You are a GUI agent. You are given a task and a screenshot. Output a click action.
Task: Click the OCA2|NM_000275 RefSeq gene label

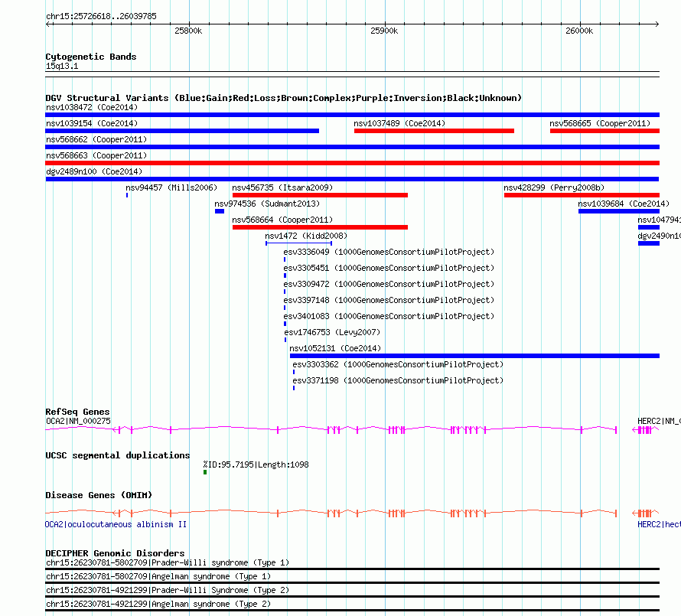click(78, 421)
